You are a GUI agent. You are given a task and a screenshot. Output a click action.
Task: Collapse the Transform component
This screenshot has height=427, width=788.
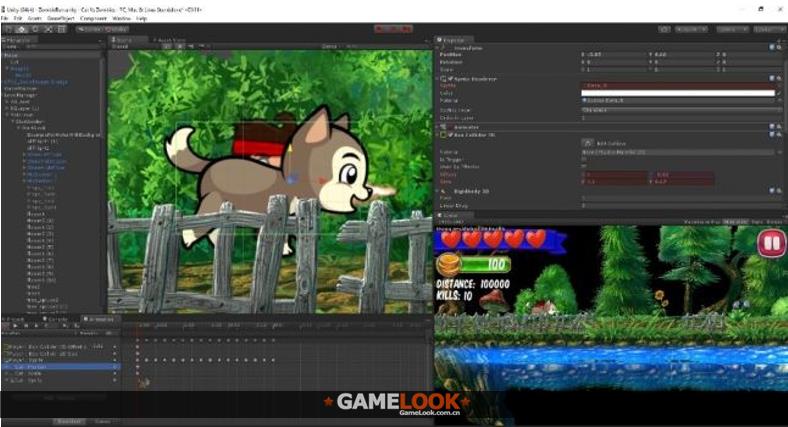438,48
